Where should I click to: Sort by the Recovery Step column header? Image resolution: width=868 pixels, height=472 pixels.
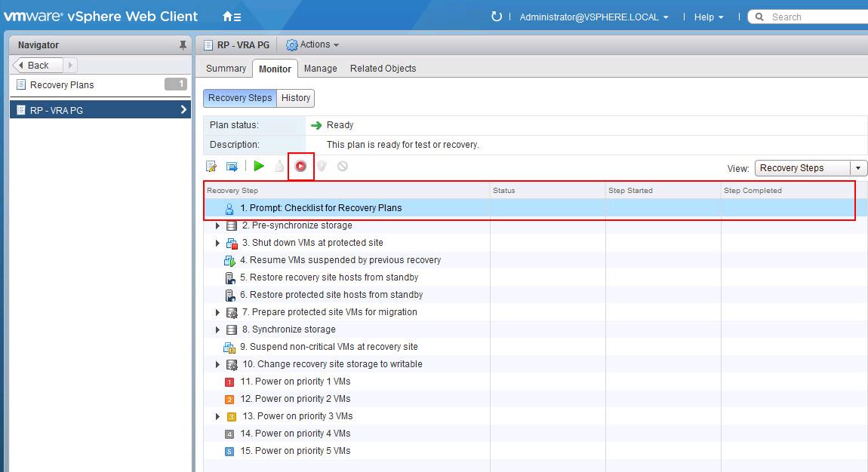pyautogui.click(x=347, y=191)
